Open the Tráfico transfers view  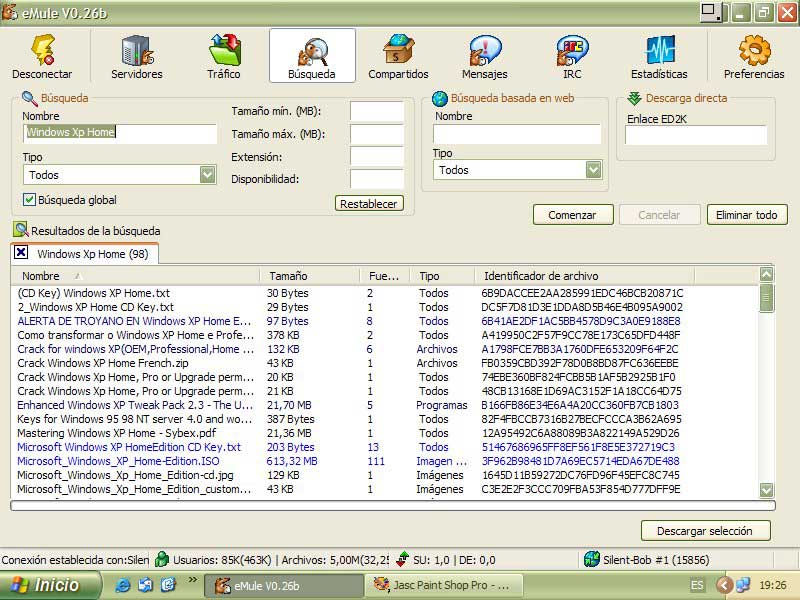click(x=224, y=56)
